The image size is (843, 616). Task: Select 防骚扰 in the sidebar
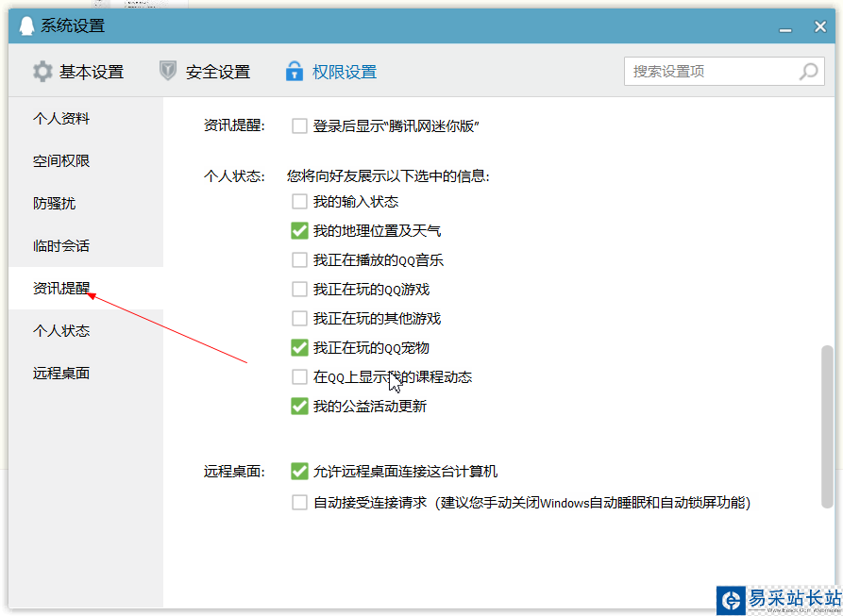pos(55,204)
